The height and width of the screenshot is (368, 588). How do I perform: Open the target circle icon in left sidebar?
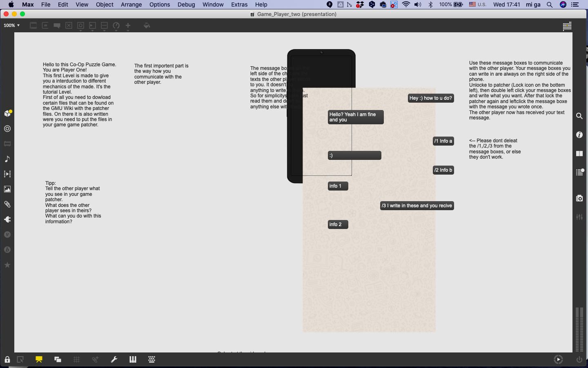(7, 128)
